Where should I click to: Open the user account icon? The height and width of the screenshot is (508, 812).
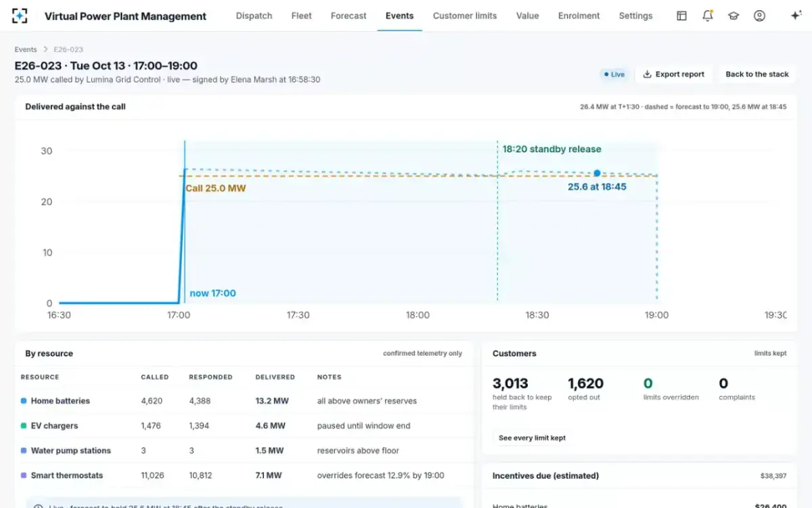[759, 16]
